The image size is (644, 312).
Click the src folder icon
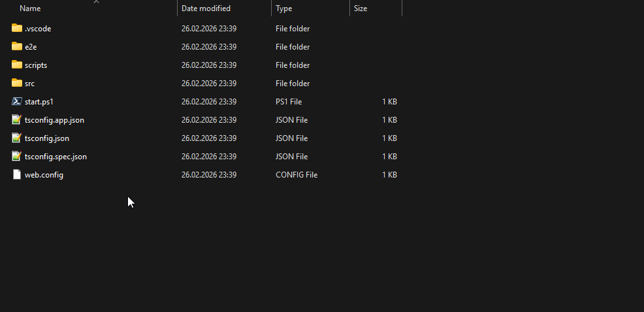tap(17, 83)
